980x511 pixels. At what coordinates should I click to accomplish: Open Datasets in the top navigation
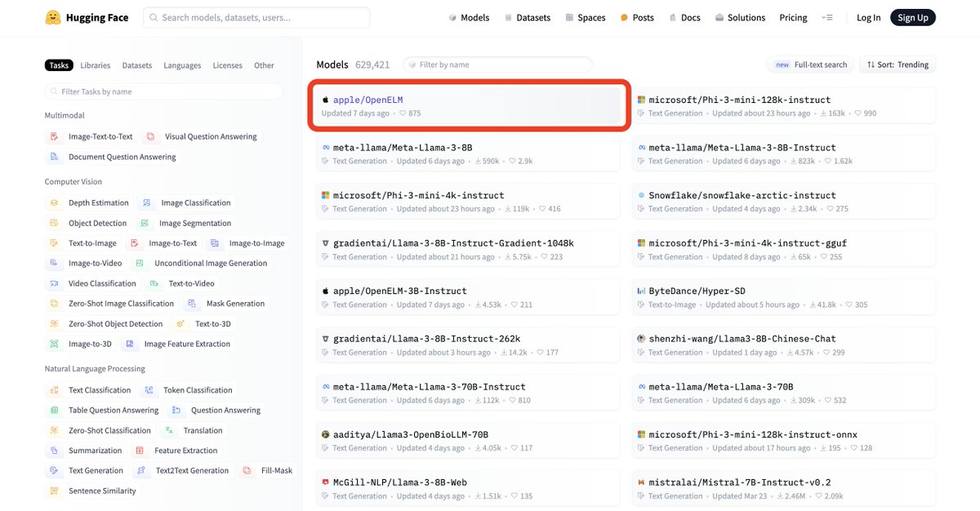[527, 17]
